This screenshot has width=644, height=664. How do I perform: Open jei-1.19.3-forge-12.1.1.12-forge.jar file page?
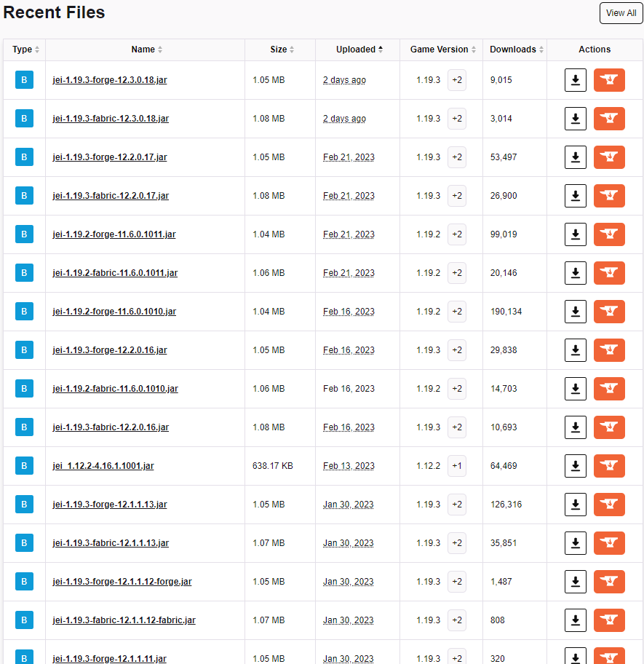(x=122, y=582)
